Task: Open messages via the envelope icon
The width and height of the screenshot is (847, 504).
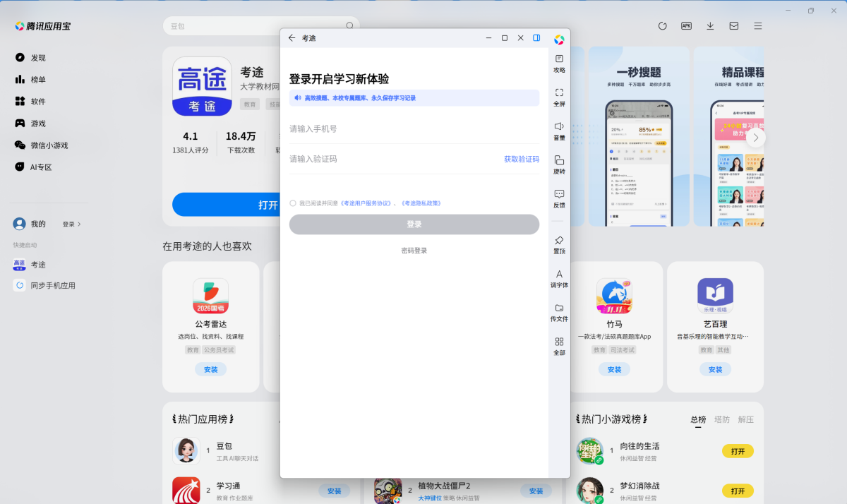Action: click(733, 25)
